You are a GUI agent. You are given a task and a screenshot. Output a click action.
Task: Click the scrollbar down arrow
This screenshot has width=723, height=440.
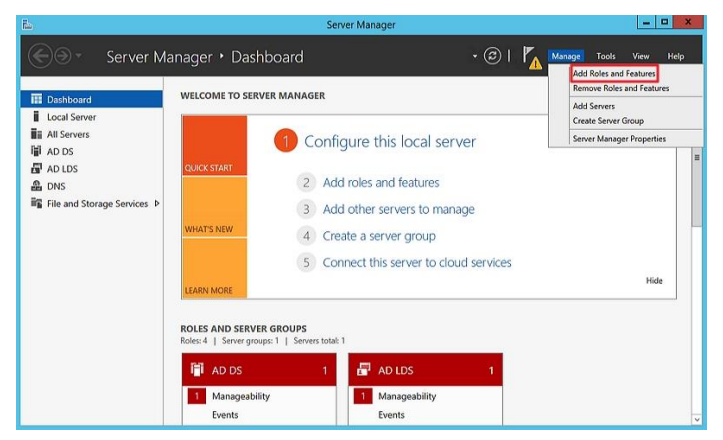point(697,420)
